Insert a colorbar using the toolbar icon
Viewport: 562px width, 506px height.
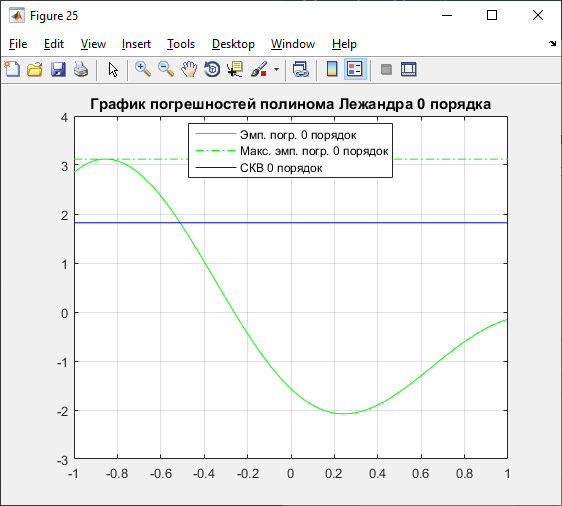[x=332, y=69]
